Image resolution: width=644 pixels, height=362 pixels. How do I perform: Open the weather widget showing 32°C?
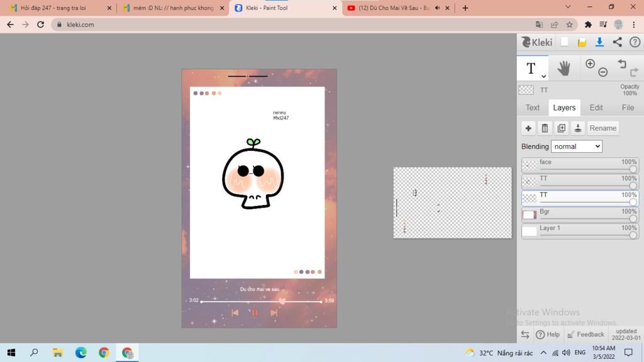click(x=499, y=353)
